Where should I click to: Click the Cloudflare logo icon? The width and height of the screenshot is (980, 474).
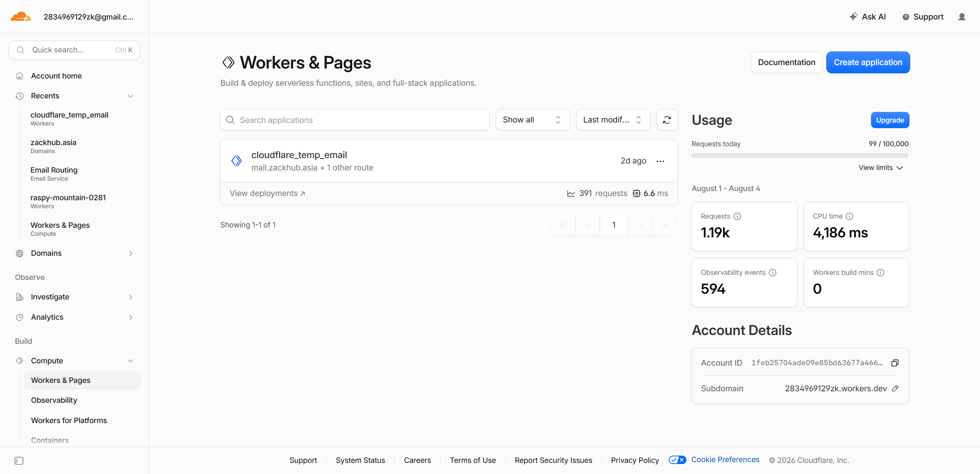point(20,16)
